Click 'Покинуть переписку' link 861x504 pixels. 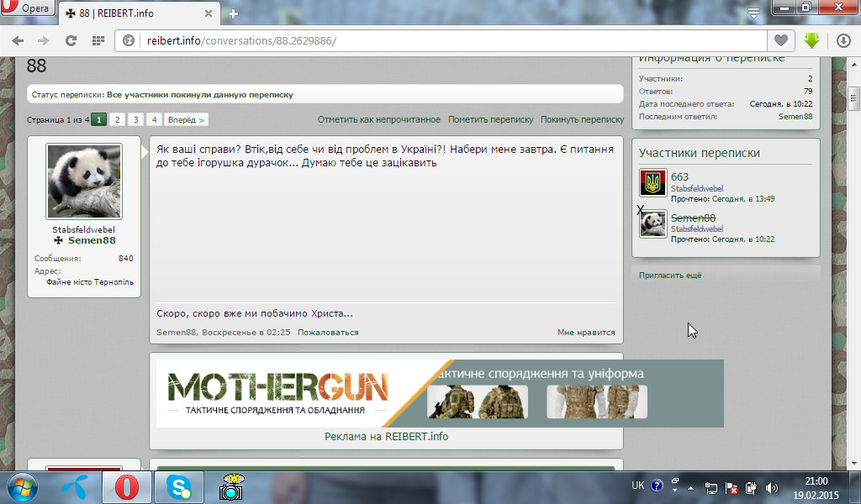tap(582, 119)
